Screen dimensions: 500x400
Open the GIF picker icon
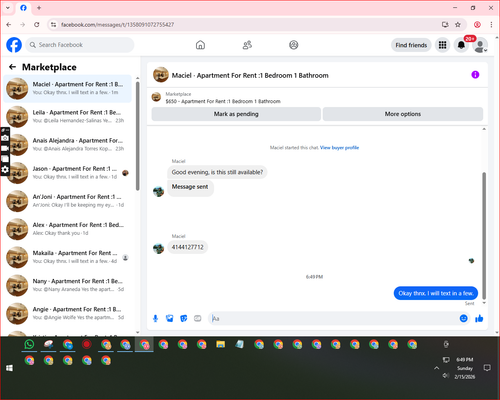(198, 318)
